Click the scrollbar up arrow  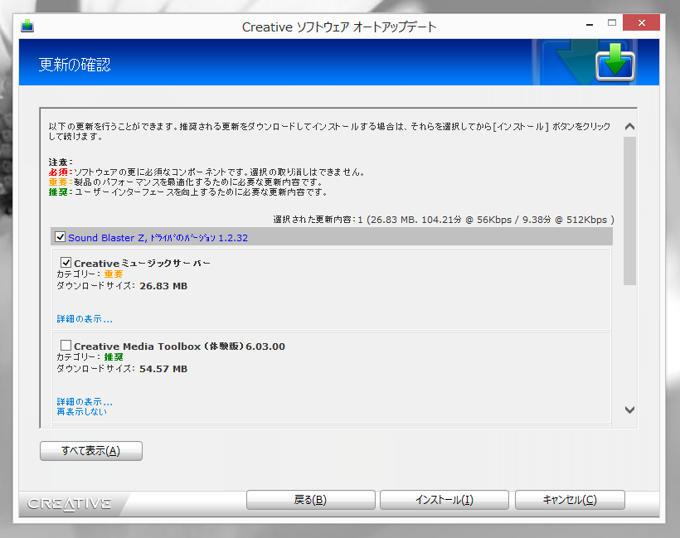(630, 127)
